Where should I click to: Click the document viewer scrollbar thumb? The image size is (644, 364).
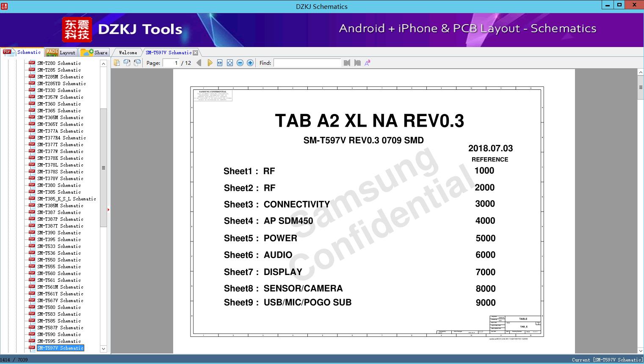click(x=641, y=88)
